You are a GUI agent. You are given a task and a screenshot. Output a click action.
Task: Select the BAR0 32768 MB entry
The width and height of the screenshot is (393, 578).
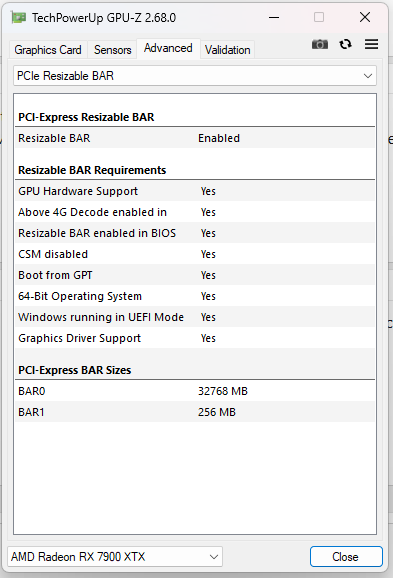(195, 391)
